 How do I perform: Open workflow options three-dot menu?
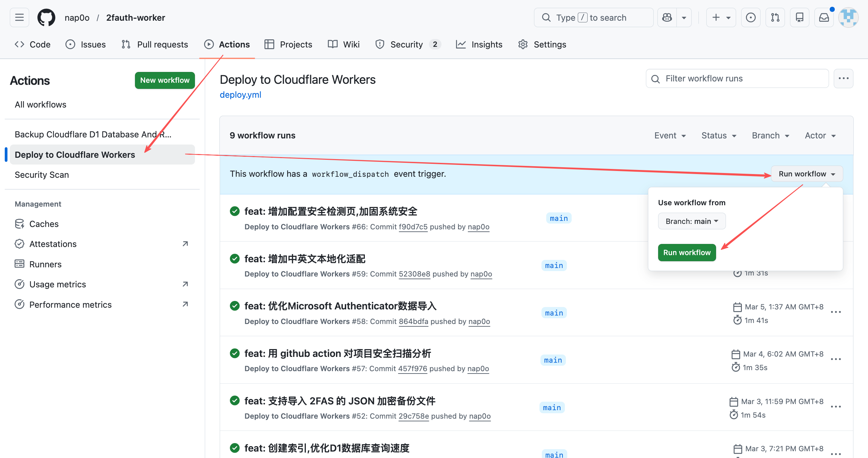(843, 78)
